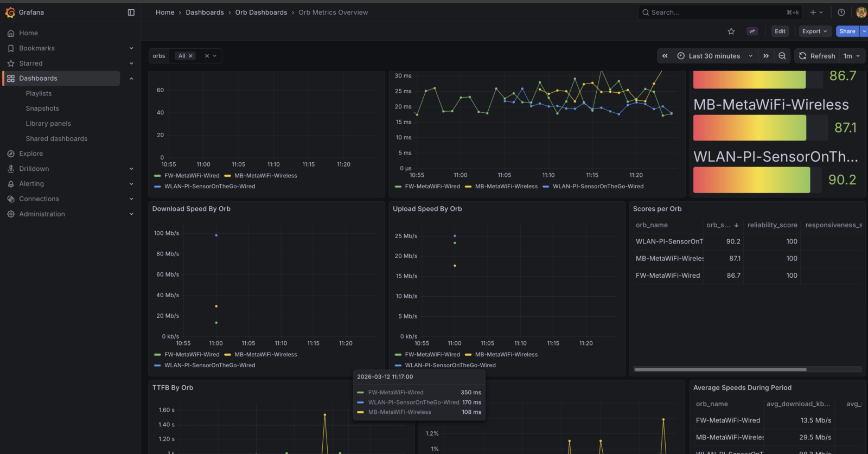
Task: Click the horizontal scrollbar in Scores per Orb
Action: [x=720, y=369]
